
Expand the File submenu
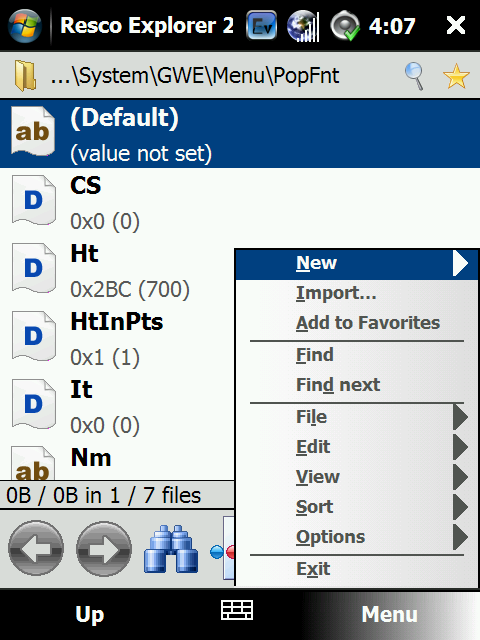click(357, 417)
